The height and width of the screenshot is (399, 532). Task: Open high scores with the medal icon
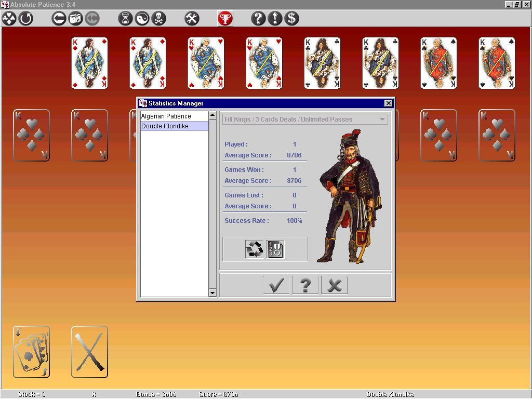tap(275, 249)
